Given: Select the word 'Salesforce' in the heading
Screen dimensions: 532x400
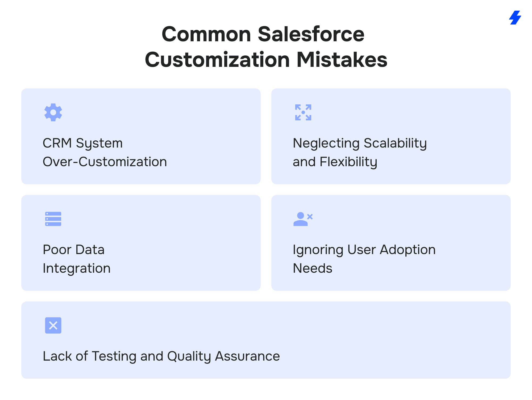Looking at the screenshot, I should pyautogui.click(x=311, y=34).
